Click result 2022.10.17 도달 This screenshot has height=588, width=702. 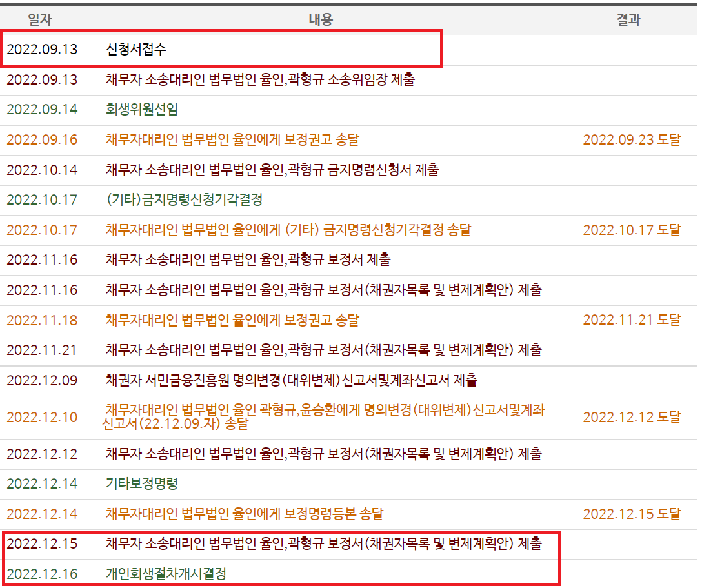(x=632, y=230)
